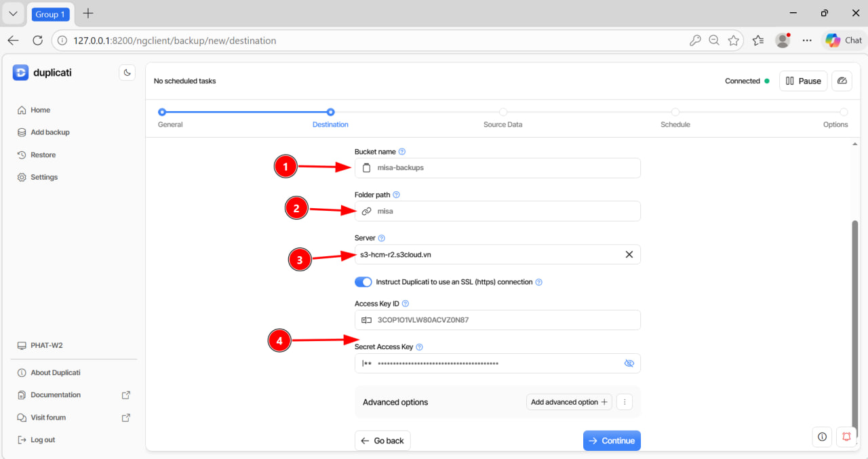Open the info circle icon
868x459 pixels.
822,437
